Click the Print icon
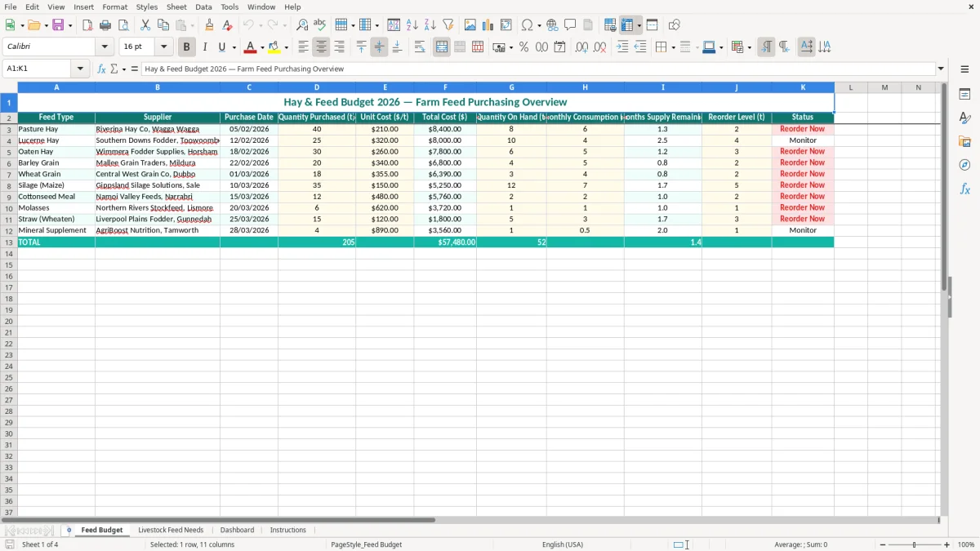The height and width of the screenshot is (551, 980). (105, 25)
